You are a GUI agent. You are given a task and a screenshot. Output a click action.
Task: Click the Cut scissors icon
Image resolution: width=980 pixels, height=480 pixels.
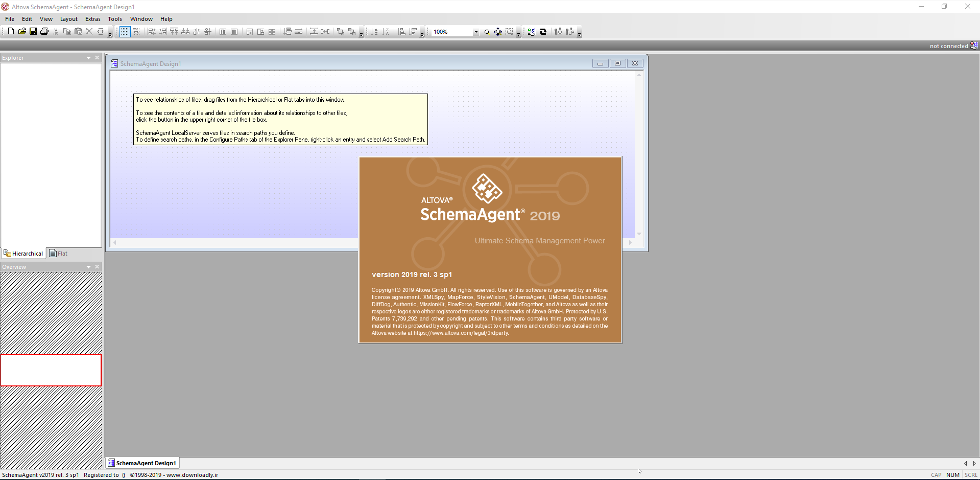point(56,32)
